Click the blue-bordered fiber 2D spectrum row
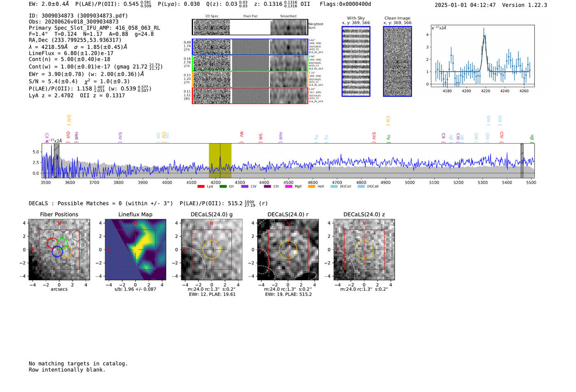 coord(250,47)
